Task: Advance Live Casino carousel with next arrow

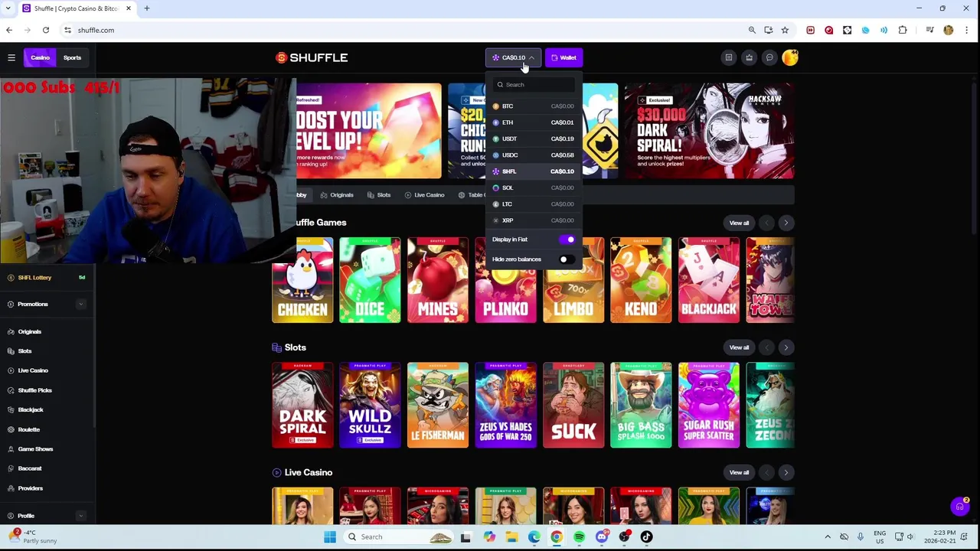Action: [786, 472]
